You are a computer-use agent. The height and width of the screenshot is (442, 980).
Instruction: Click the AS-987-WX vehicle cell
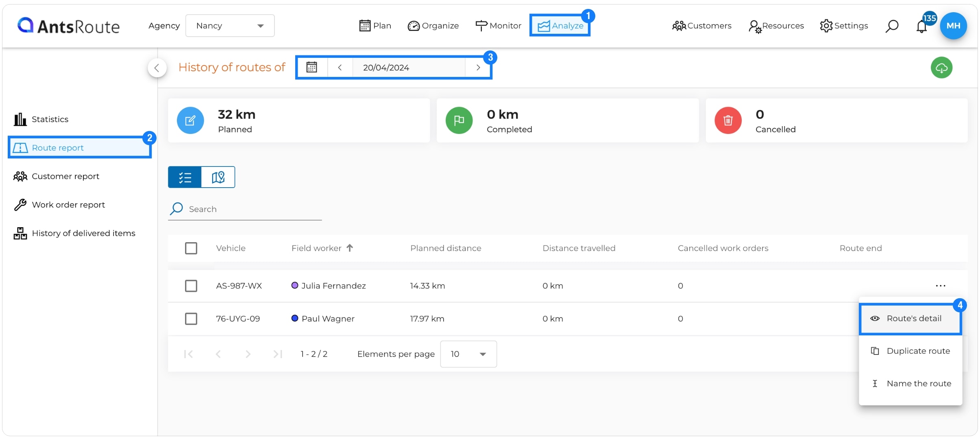click(239, 286)
